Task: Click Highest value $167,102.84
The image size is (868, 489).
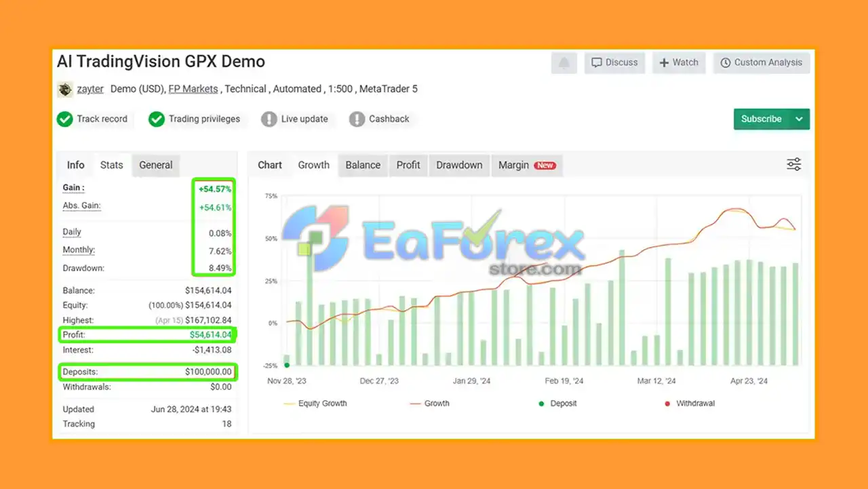Action: pos(208,320)
